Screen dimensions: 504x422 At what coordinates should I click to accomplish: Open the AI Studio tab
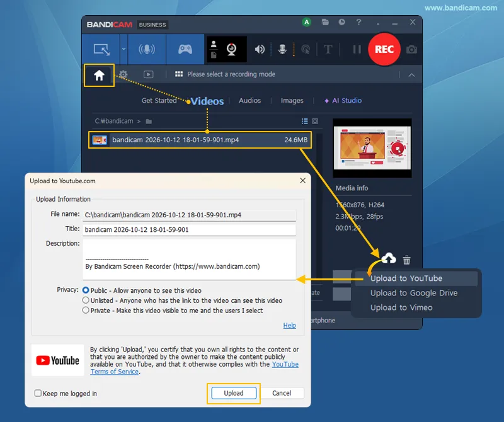[343, 101]
